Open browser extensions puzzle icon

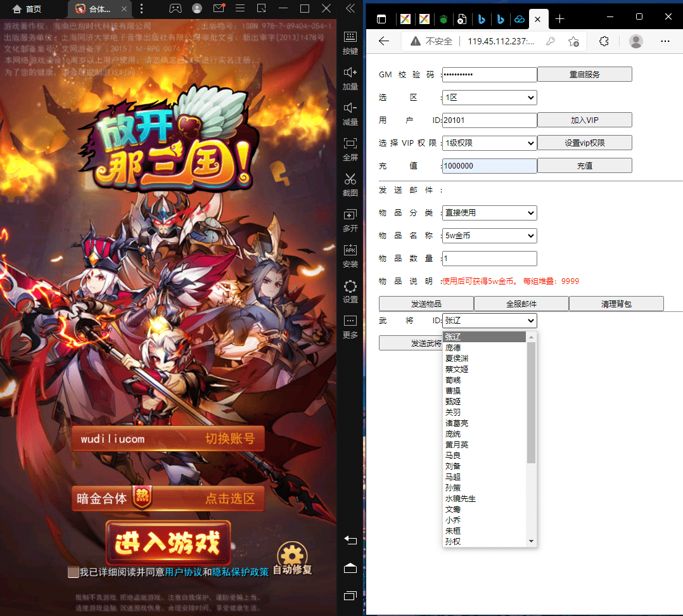click(604, 41)
